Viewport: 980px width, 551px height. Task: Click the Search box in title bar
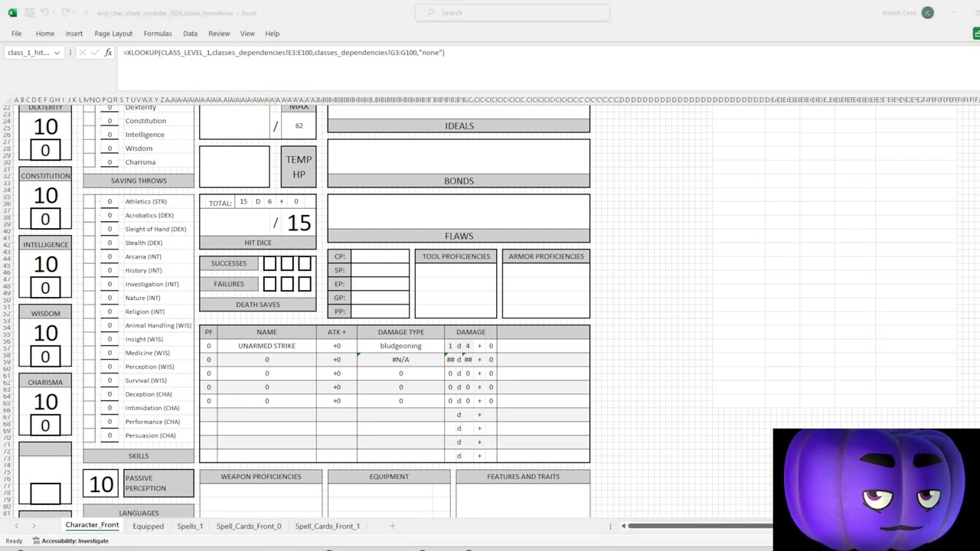click(x=512, y=12)
